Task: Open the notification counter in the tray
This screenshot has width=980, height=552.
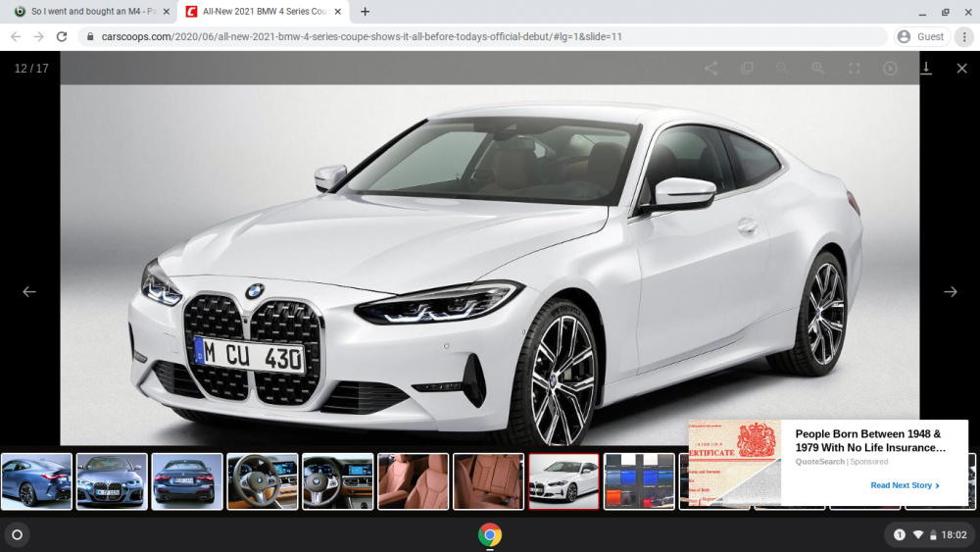Action: click(900, 534)
